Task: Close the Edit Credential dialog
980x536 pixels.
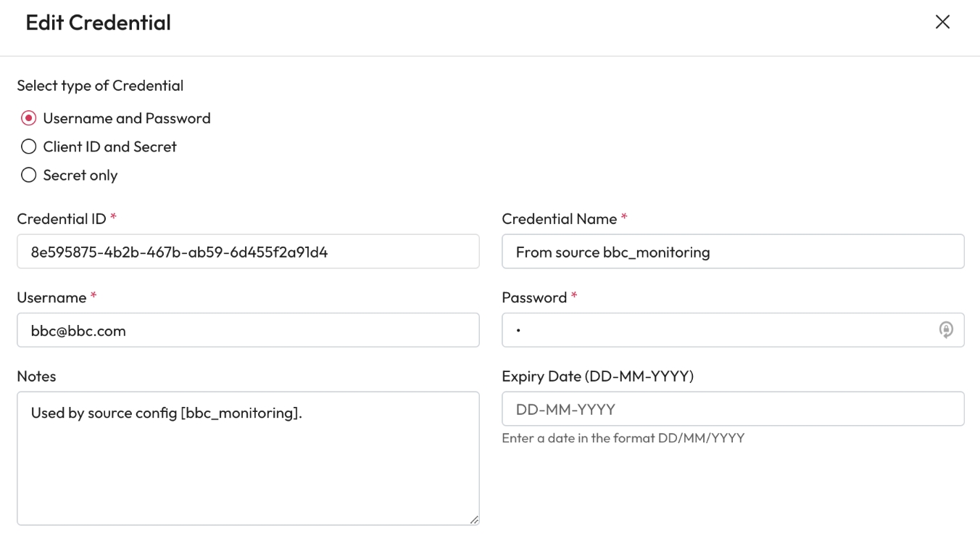Action: 942,22
